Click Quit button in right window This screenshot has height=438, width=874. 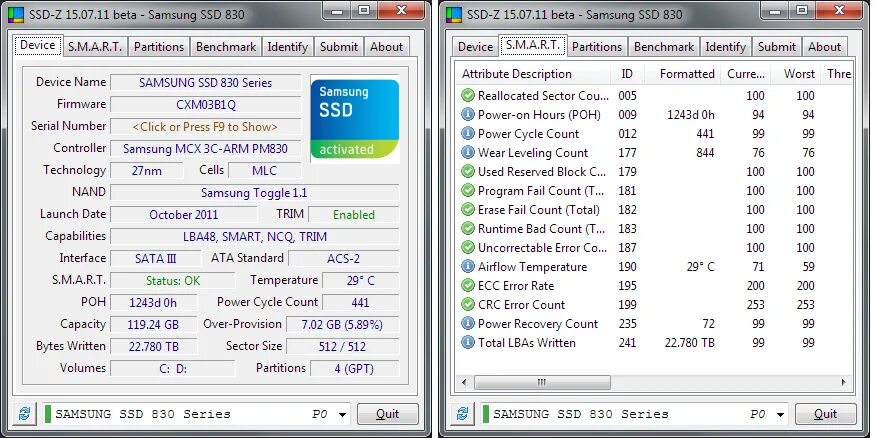(826, 414)
